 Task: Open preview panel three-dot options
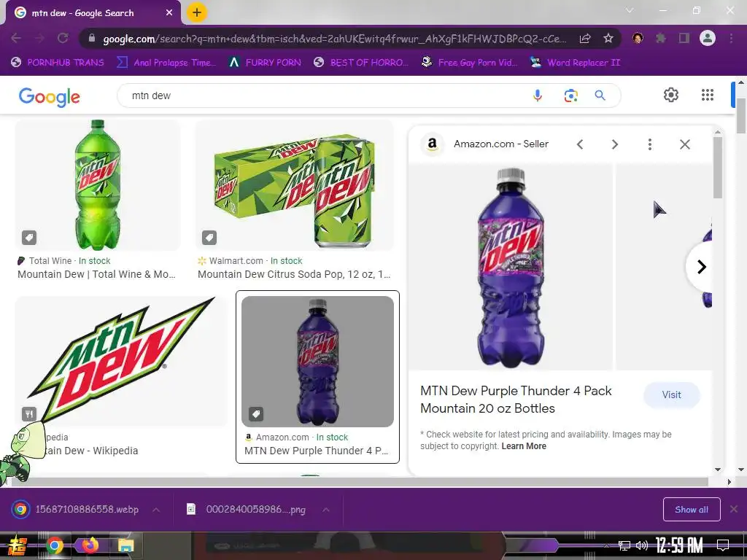[650, 144]
